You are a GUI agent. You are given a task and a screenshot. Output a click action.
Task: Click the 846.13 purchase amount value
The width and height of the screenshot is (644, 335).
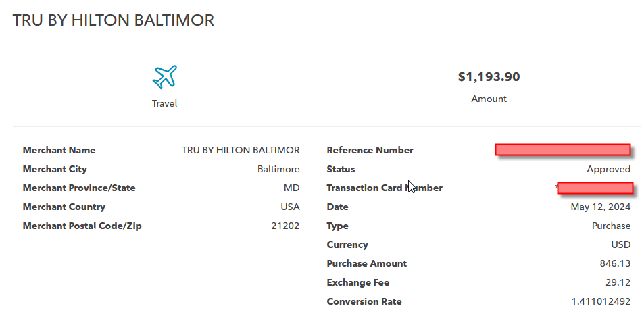click(x=614, y=263)
